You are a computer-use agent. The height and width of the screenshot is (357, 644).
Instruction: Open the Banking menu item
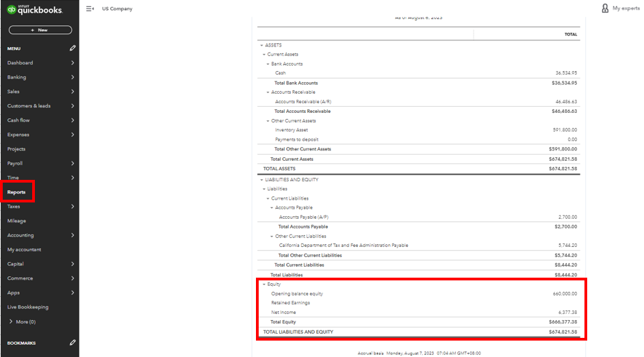[x=16, y=77]
